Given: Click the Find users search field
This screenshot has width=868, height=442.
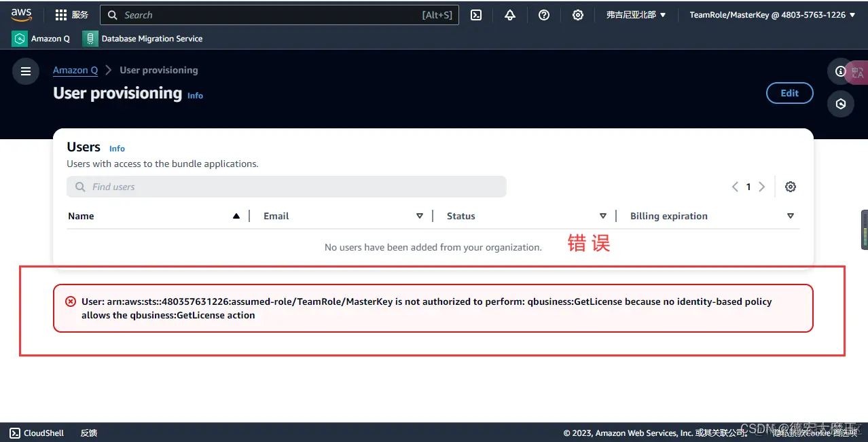Looking at the screenshot, I should pyautogui.click(x=287, y=187).
